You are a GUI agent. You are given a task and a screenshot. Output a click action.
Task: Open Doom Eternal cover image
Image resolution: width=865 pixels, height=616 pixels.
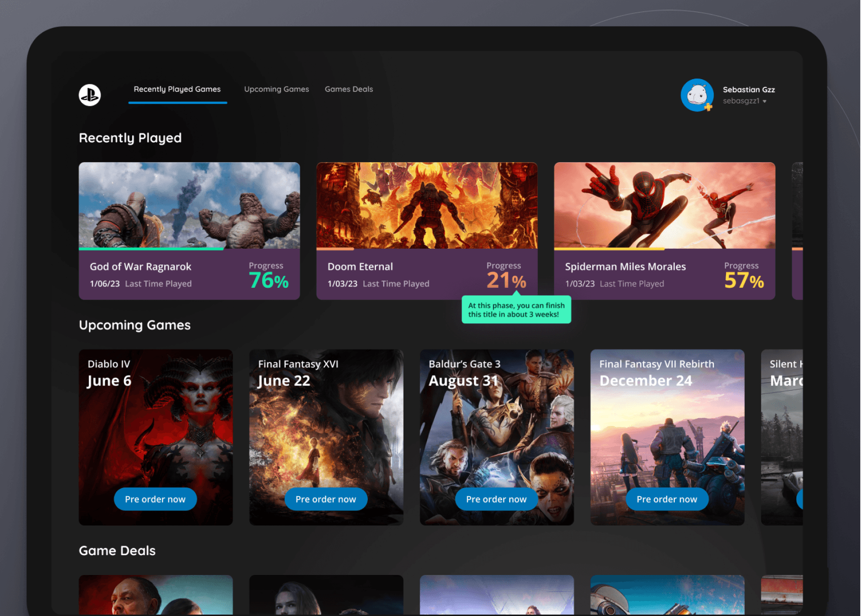tap(427, 205)
